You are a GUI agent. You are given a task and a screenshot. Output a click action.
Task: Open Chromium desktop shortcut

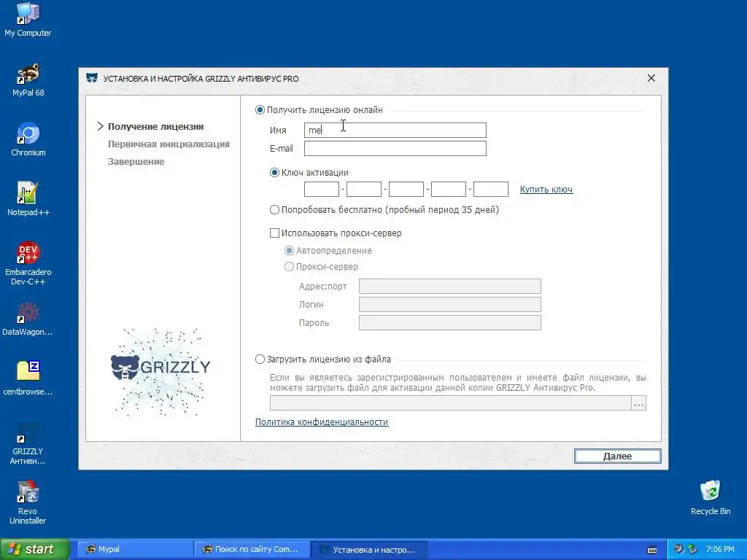pyautogui.click(x=28, y=139)
